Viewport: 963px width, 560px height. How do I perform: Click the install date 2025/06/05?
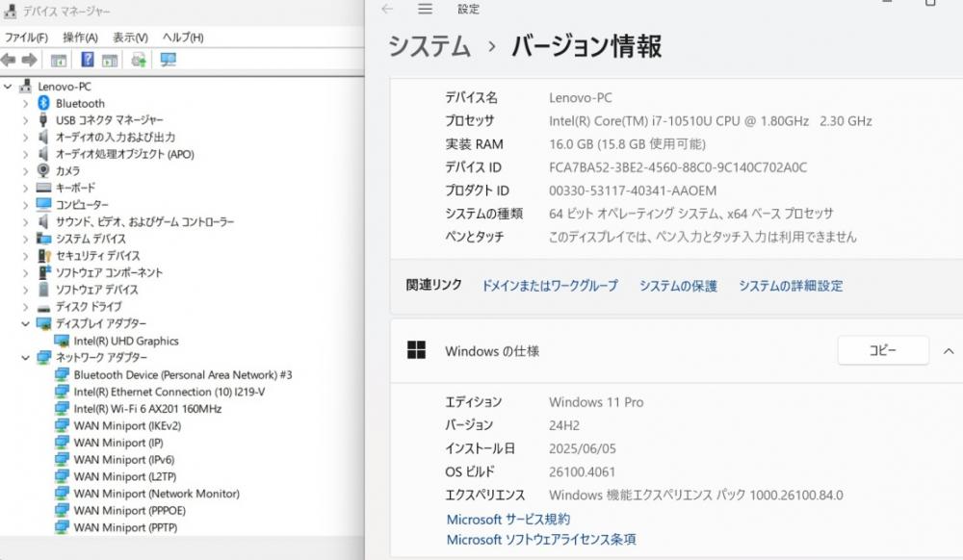click(x=583, y=449)
